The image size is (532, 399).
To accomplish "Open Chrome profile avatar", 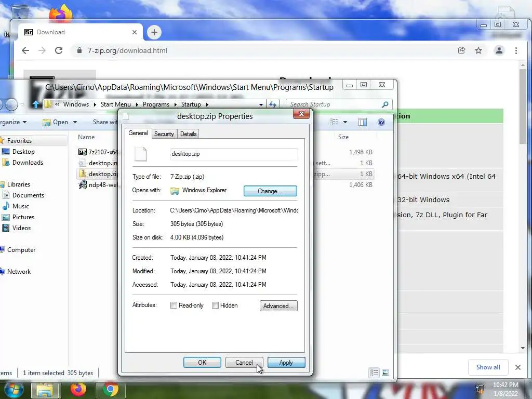I will click(x=499, y=50).
